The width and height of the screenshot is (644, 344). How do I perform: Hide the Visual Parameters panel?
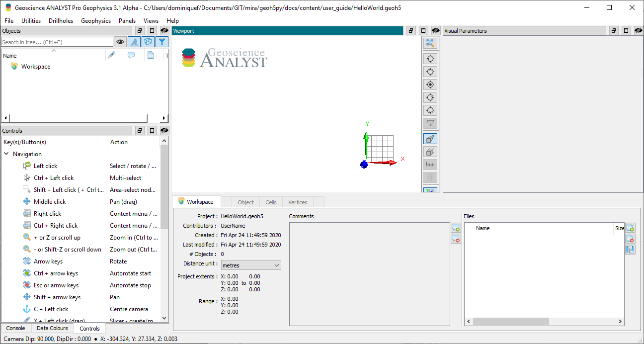coord(638,31)
